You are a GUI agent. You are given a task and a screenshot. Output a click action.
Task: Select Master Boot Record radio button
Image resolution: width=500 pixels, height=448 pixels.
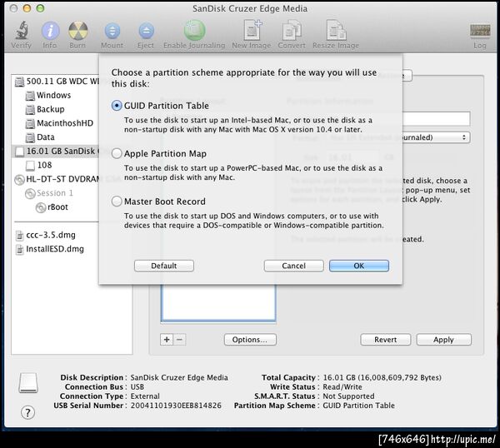coord(117,202)
